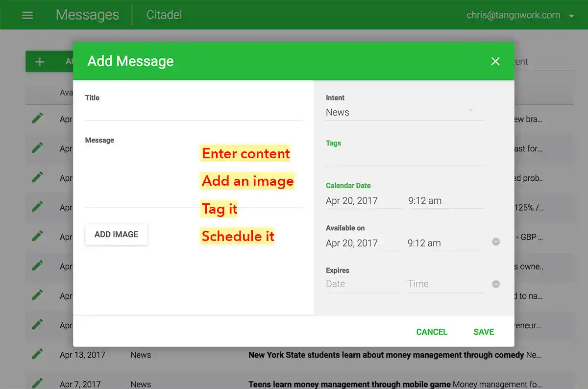Click the pencil icon in the row ending 'd to na...'
Viewport: 588px width, 389px height.
(37, 295)
